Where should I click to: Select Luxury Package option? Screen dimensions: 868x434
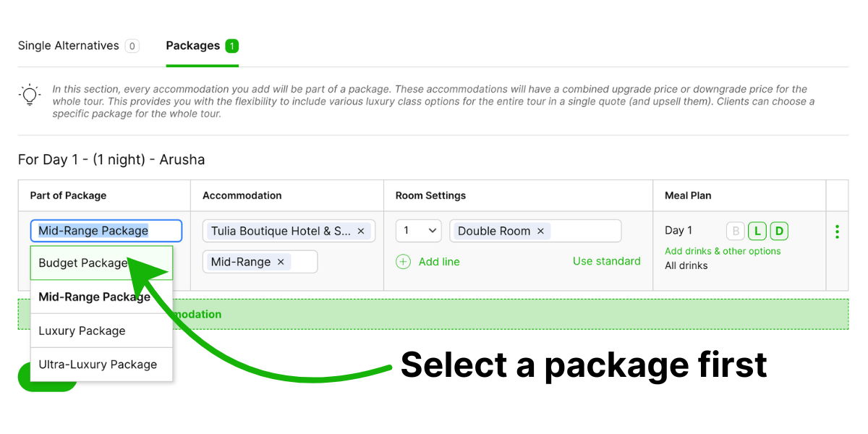point(82,331)
